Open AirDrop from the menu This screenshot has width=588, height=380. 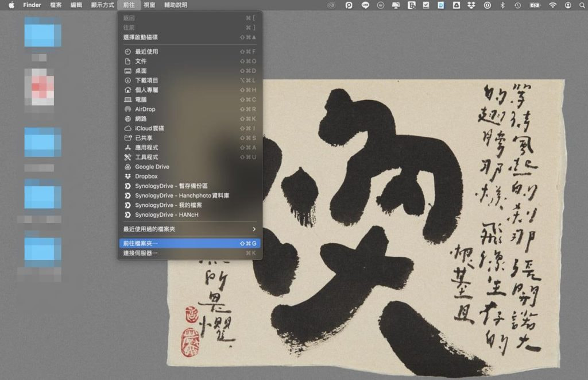pos(189,109)
